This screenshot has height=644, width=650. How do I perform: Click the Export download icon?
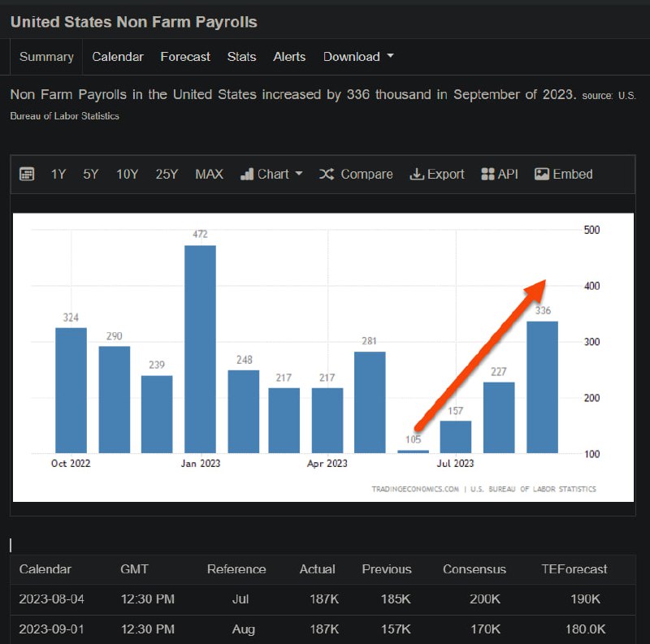click(x=417, y=175)
